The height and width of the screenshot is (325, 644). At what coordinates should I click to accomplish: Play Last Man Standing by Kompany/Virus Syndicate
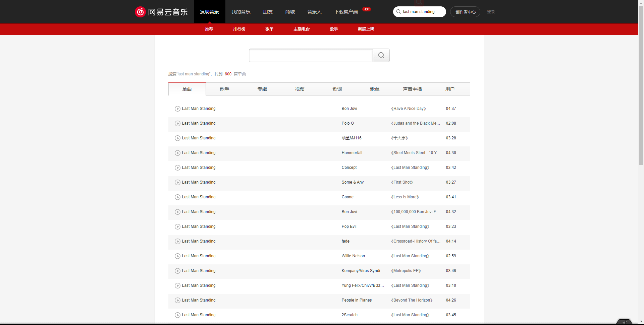coord(177,271)
